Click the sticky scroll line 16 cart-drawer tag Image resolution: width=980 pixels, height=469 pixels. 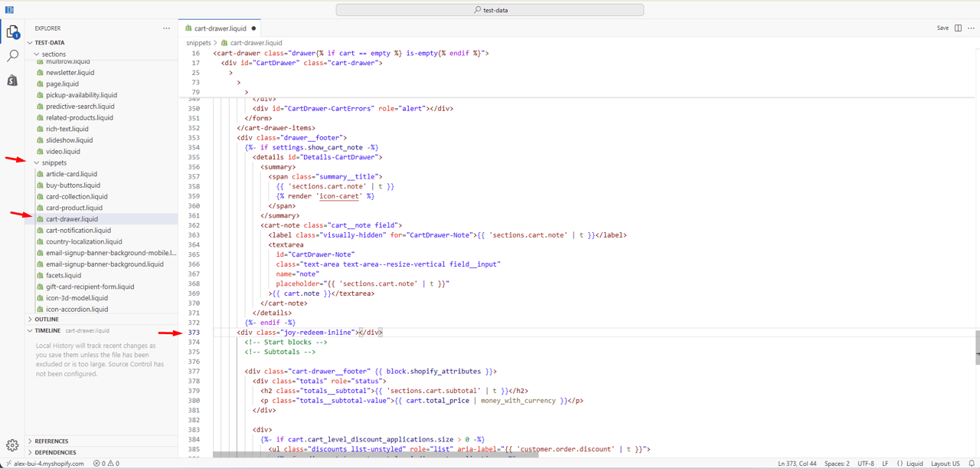tap(351, 54)
